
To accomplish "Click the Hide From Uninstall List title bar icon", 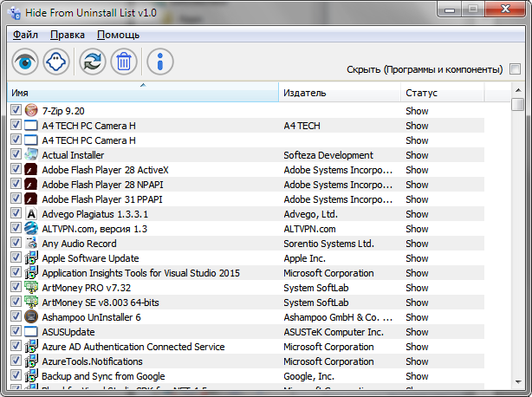I will (x=14, y=13).
